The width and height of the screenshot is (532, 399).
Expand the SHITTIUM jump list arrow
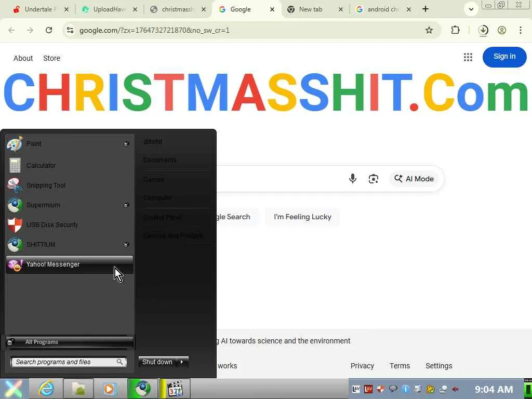126,244
